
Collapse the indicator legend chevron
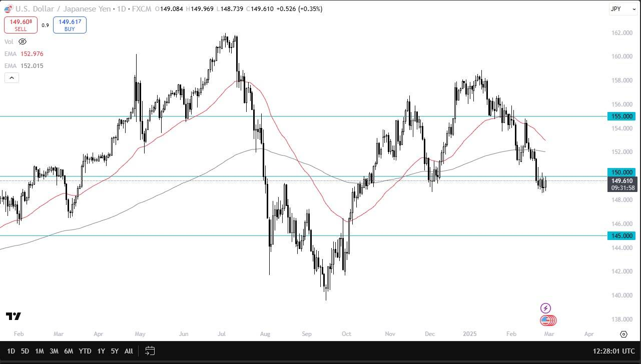[12, 77]
